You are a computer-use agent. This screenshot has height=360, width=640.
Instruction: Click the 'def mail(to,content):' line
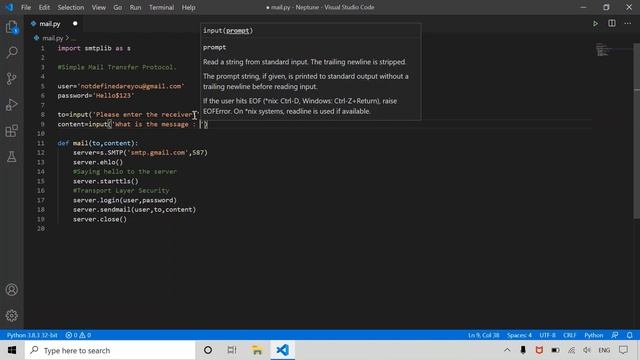coord(98,143)
